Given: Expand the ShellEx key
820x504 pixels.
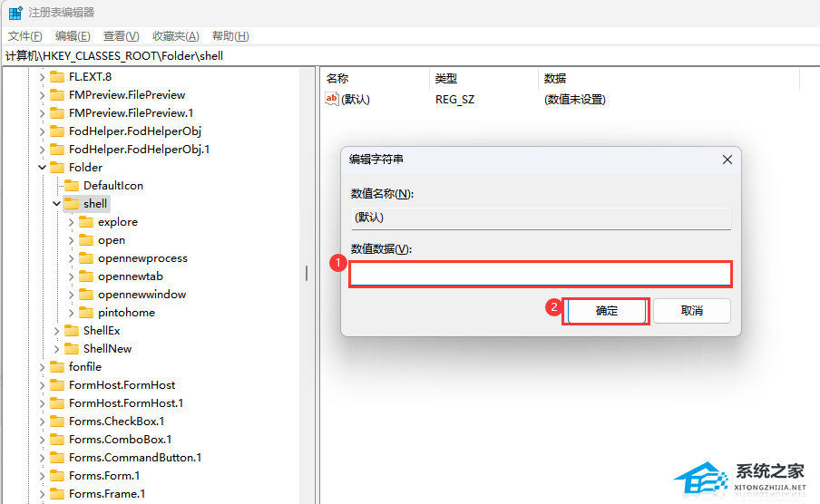Looking at the screenshot, I should coord(56,331).
